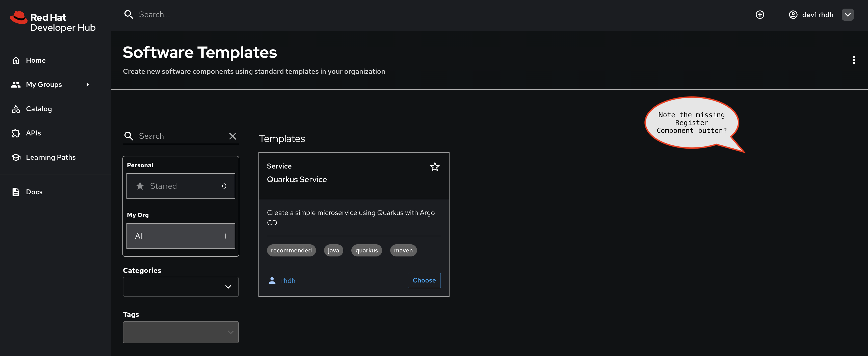Viewport: 868px width, 356px height.
Task: Click the Software Templates heading
Action: coord(200,52)
